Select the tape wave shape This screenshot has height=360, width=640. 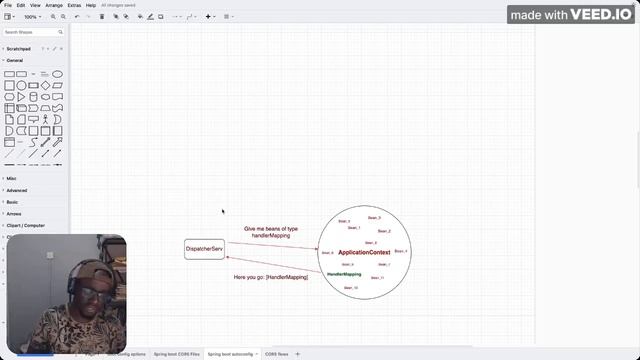coord(57,108)
